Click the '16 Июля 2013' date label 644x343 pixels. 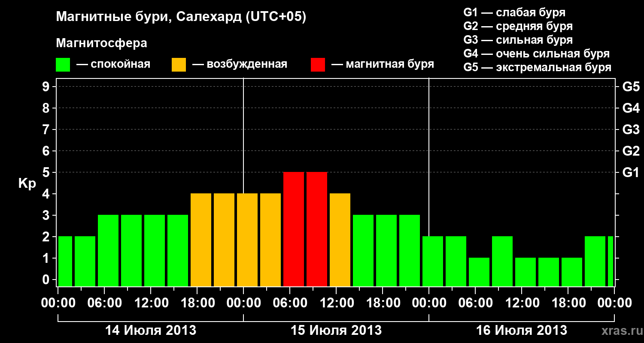pyautogui.click(x=522, y=331)
